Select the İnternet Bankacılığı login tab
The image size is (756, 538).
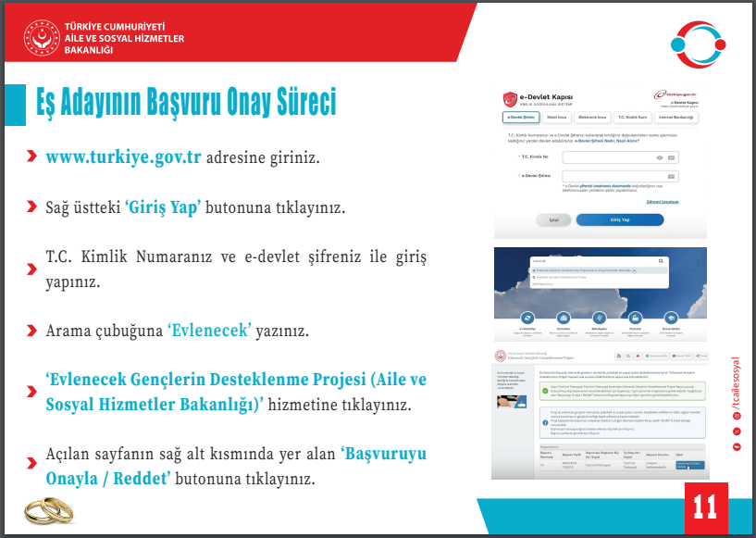pos(676,118)
